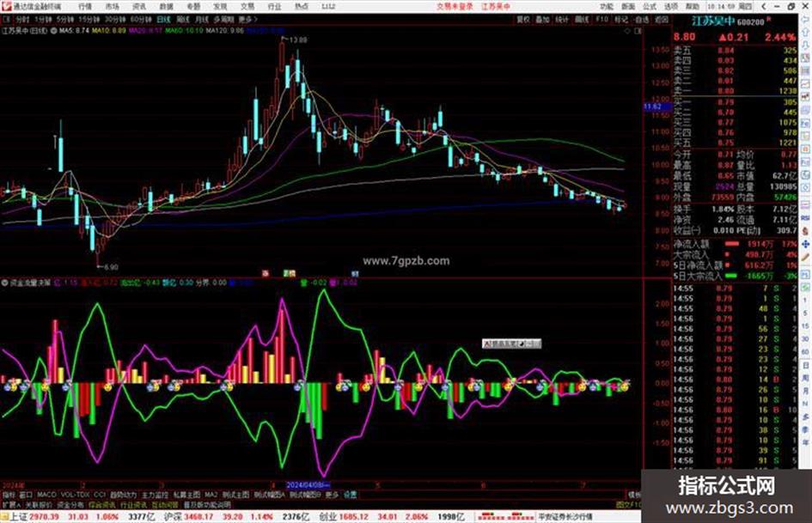The width and height of the screenshot is (812, 523).
Task: Click the pencil sidebar icon
Action: pyautogui.click(x=805, y=257)
